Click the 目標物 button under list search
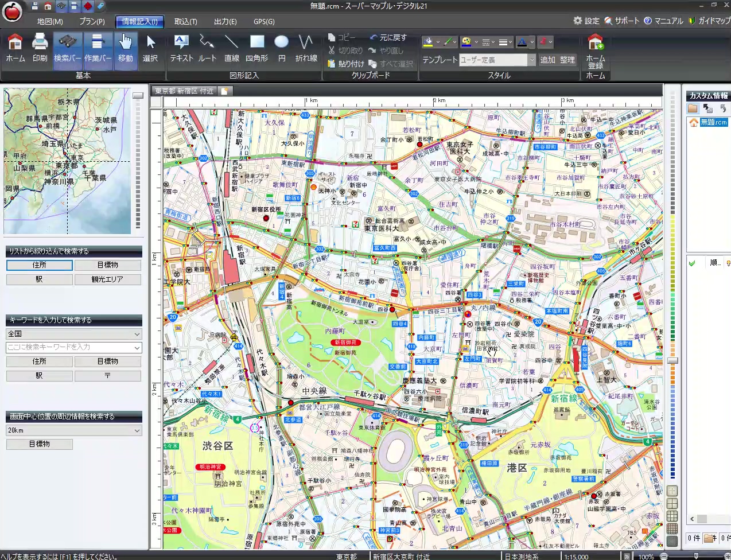The width and height of the screenshot is (731, 560). pos(107,265)
